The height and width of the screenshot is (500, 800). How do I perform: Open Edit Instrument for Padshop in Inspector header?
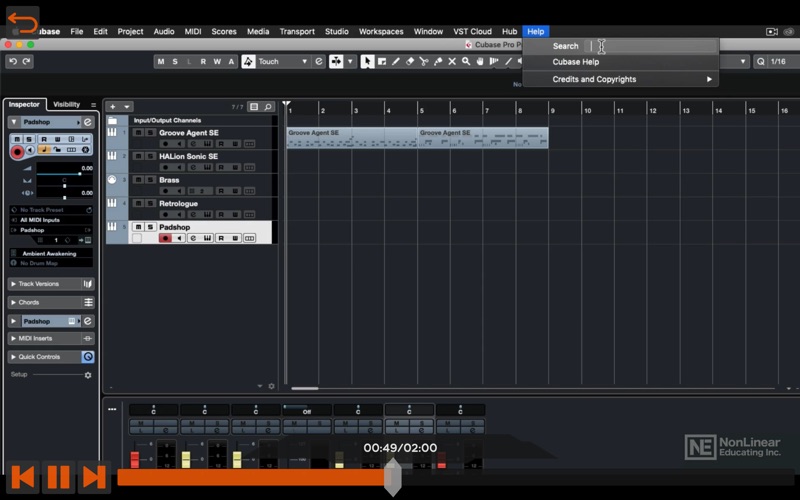click(x=88, y=122)
